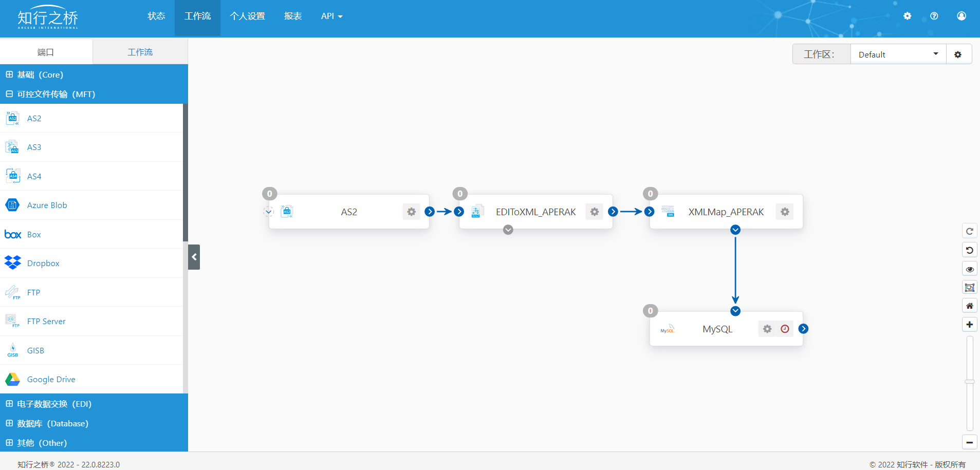This screenshot has height=470, width=980.
Task: Click the XMLMap_APERAK bottom connector
Action: point(735,230)
